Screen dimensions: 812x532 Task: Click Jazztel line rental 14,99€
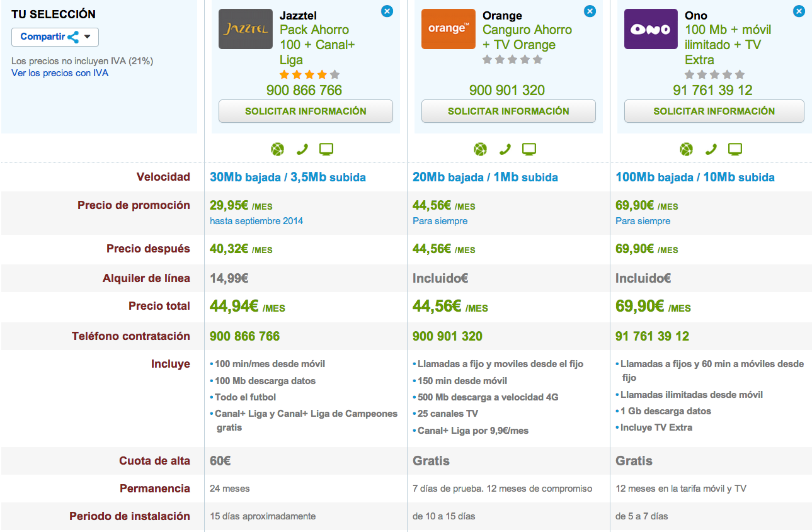pos(229,278)
